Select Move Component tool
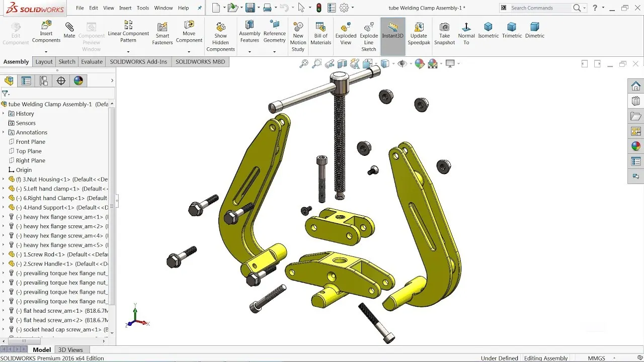 point(189,31)
